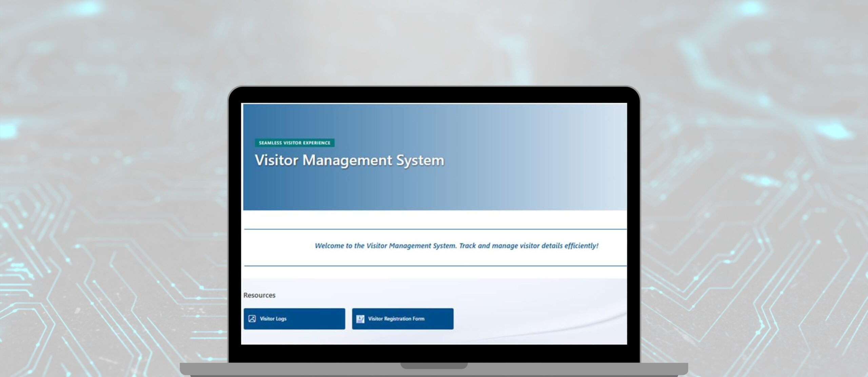Click the Resources section heading
The image size is (868, 377).
259,295
